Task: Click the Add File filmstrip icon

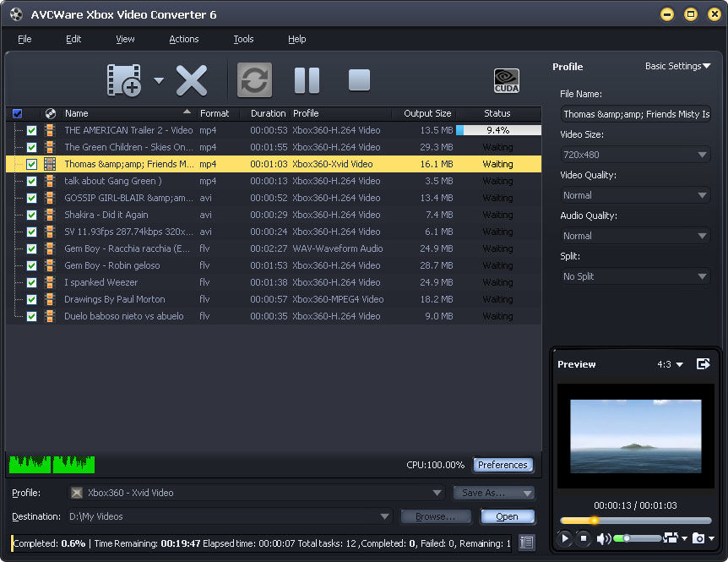Action: [x=124, y=80]
